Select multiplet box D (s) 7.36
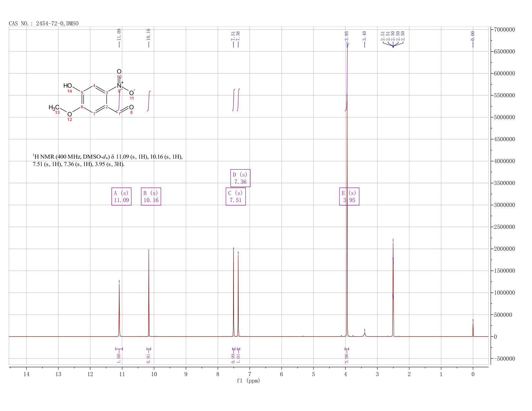This screenshot has height=411, width=532. point(240,178)
